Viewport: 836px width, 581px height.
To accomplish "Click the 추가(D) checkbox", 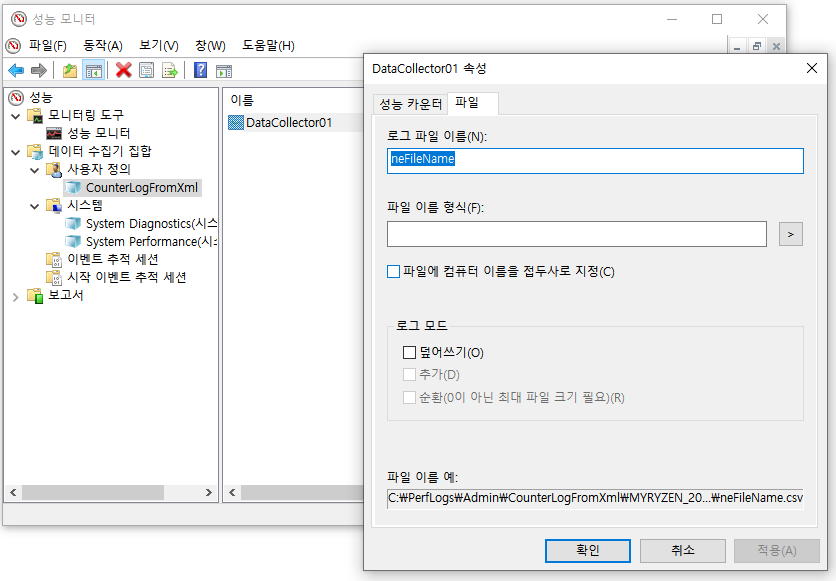I will [409, 375].
